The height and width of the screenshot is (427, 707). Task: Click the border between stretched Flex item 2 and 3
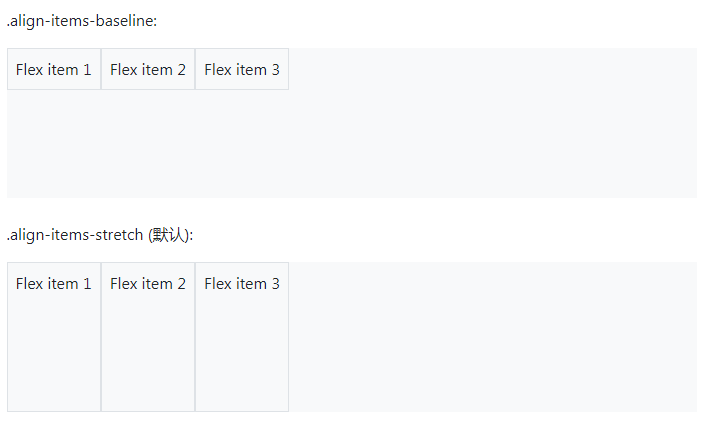click(195, 337)
